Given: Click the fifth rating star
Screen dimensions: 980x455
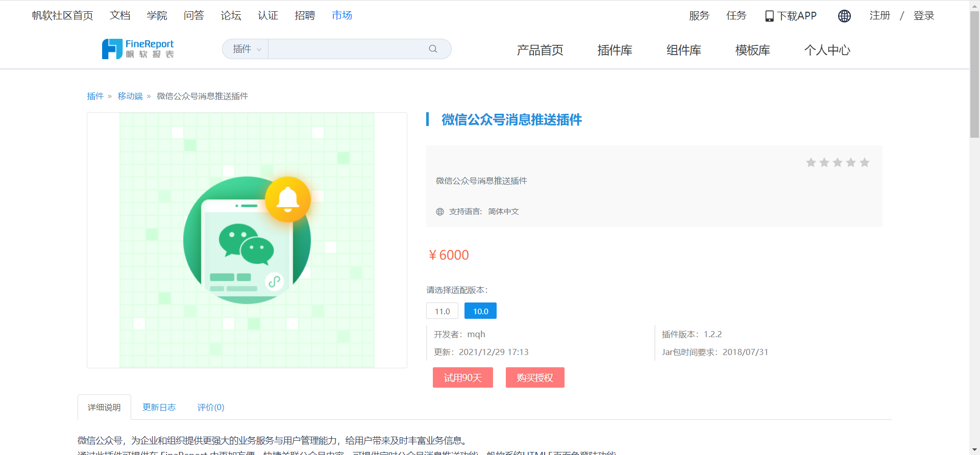Looking at the screenshot, I should click(x=865, y=163).
